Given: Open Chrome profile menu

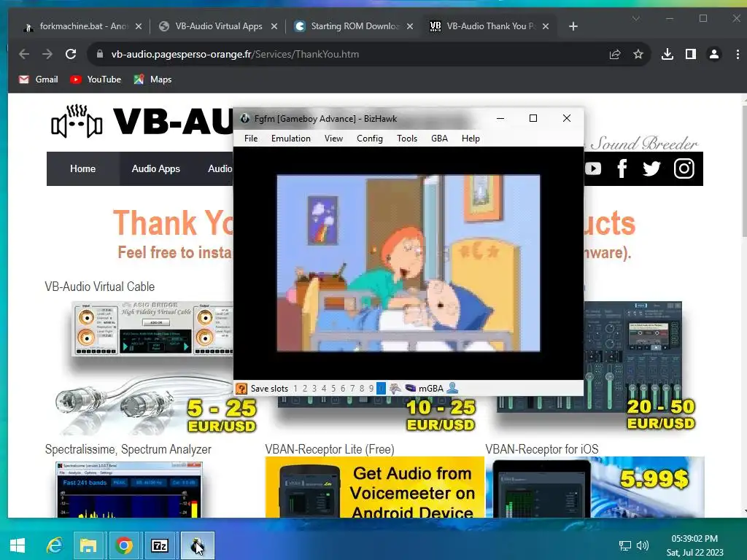Looking at the screenshot, I should point(713,54).
